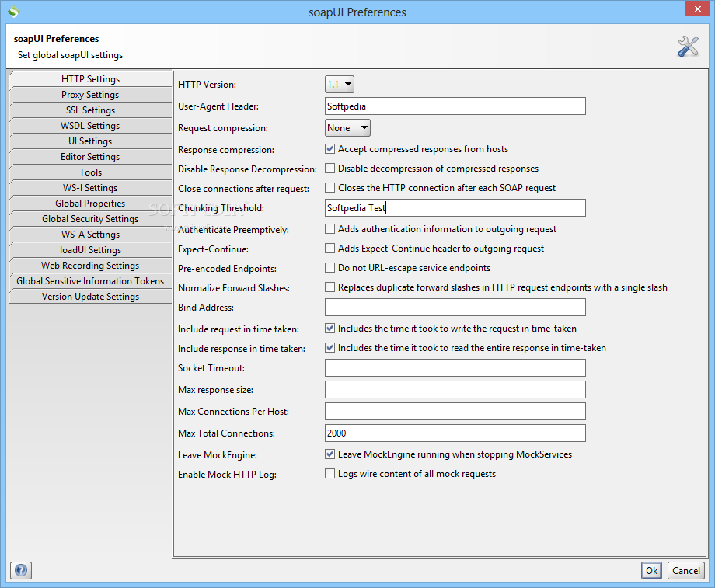The width and height of the screenshot is (715, 588).
Task: Open Global Properties tab
Action: (90, 203)
